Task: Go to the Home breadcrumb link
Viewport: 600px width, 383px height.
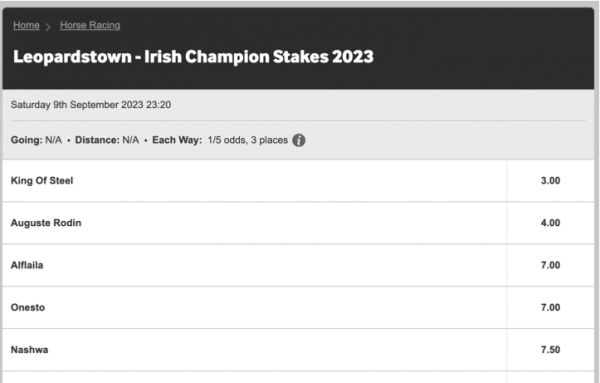Action: coord(26,25)
